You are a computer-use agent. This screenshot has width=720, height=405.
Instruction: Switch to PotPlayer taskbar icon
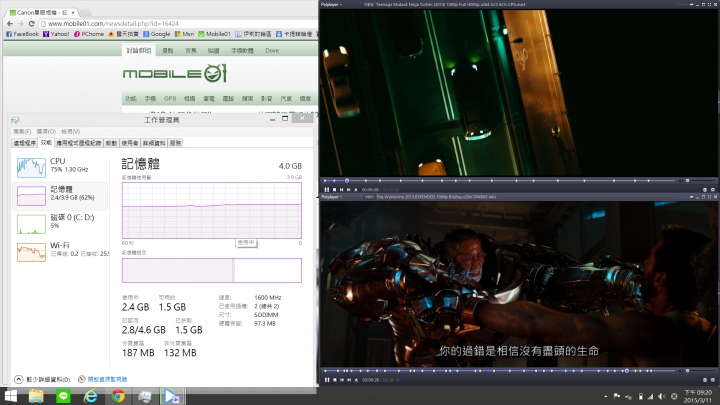(172, 396)
